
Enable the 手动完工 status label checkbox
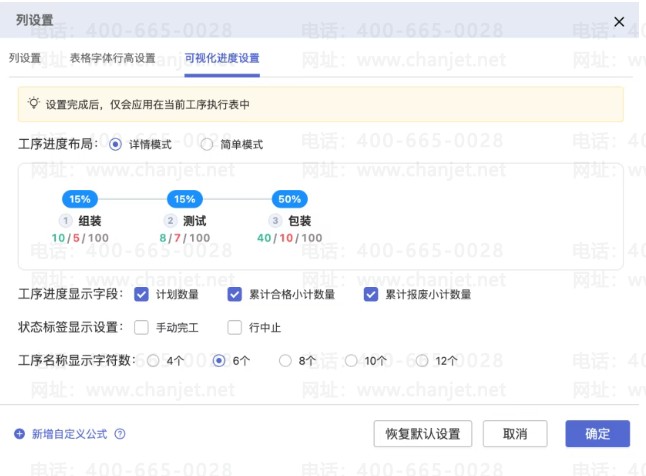coord(141,328)
